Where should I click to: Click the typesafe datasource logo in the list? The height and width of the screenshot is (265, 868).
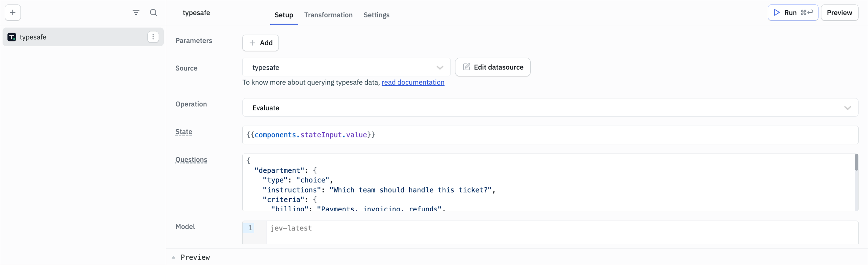(12, 37)
